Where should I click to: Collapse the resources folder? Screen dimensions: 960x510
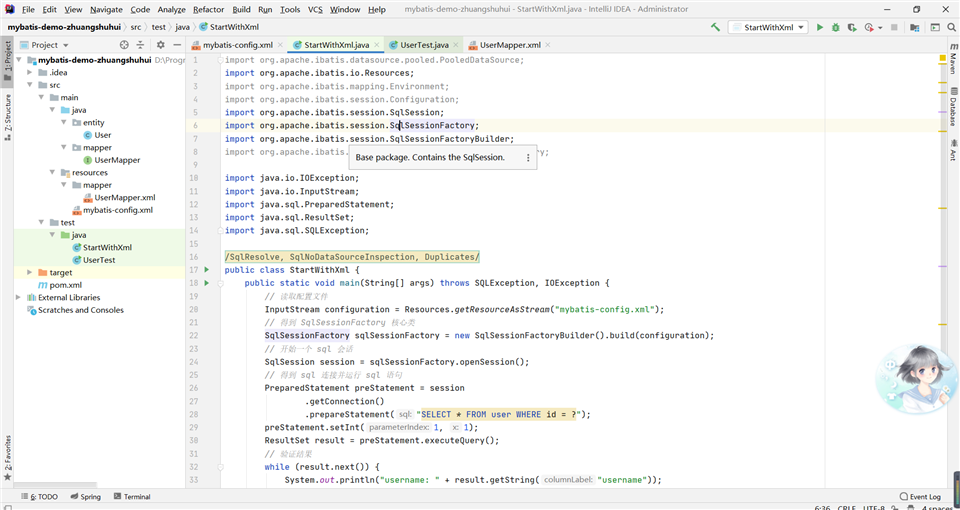[53, 173]
